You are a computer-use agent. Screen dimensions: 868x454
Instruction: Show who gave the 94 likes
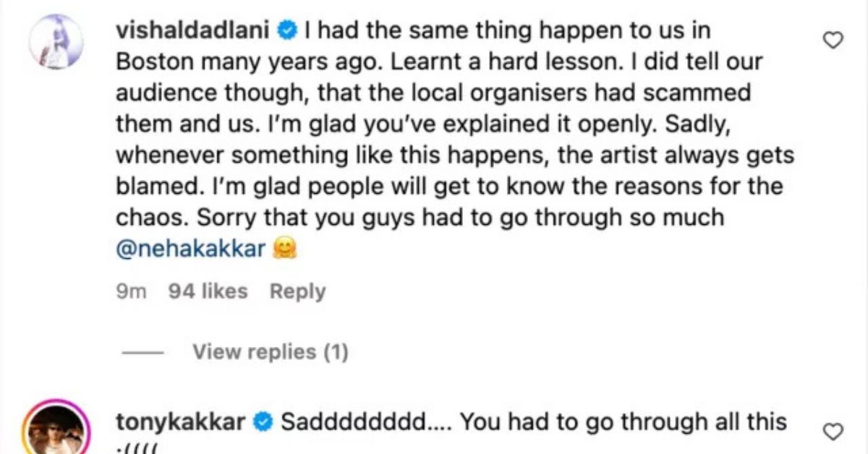coord(208,291)
